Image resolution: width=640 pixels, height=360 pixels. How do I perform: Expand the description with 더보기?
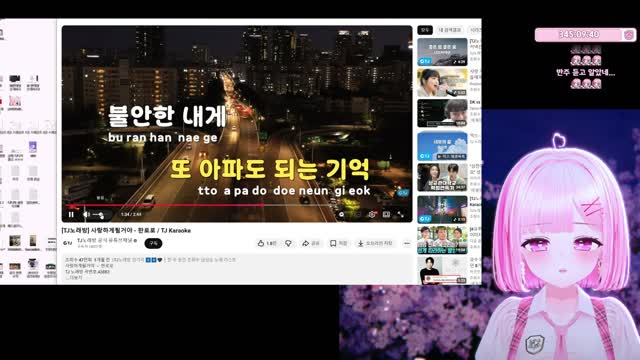[74, 277]
